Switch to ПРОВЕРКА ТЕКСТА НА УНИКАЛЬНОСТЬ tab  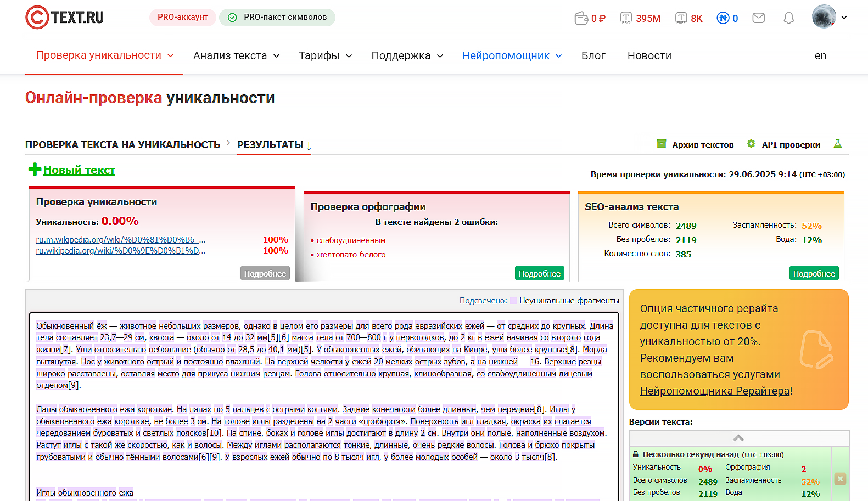click(122, 145)
